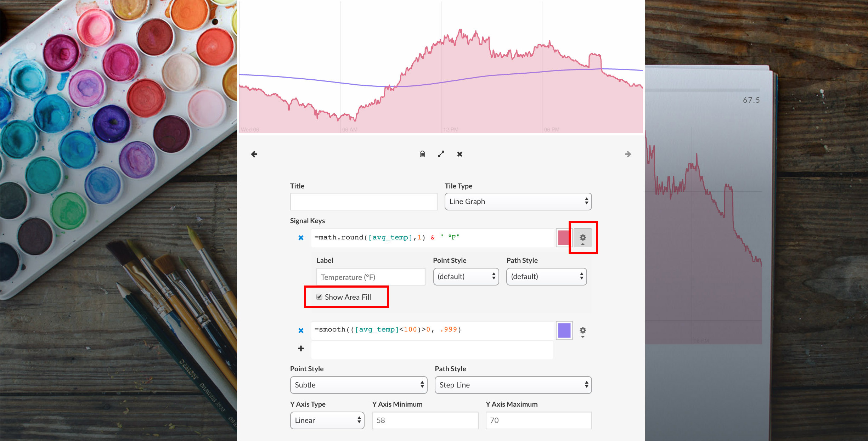This screenshot has height=441, width=868.
Task: Click the trash delete tile icon
Action: pyautogui.click(x=422, y=154)
